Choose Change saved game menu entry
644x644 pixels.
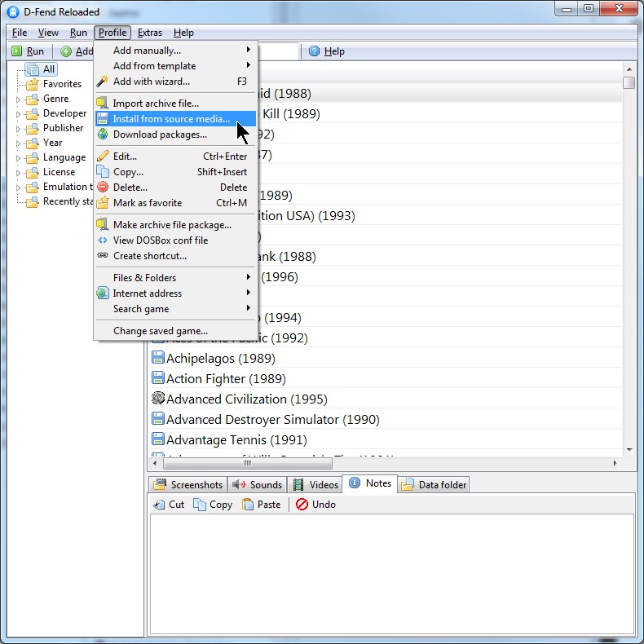[176, 331]
